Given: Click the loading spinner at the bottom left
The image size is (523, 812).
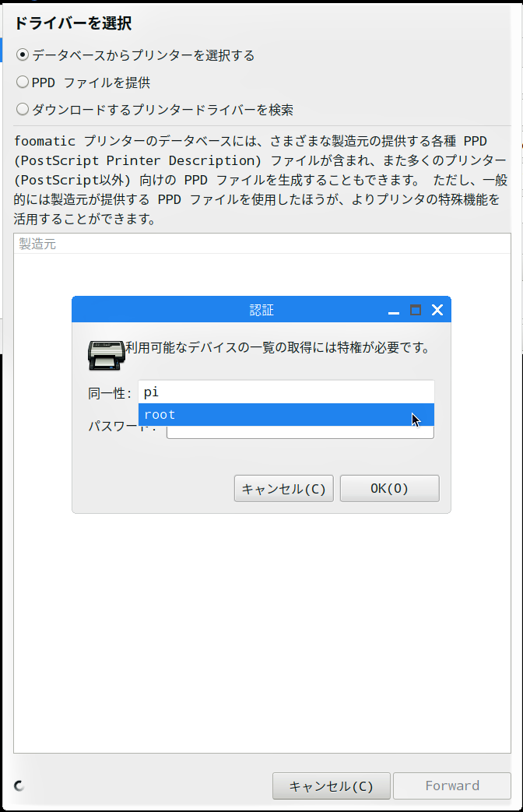Looking at the screenshot, I should click(19, 786).
